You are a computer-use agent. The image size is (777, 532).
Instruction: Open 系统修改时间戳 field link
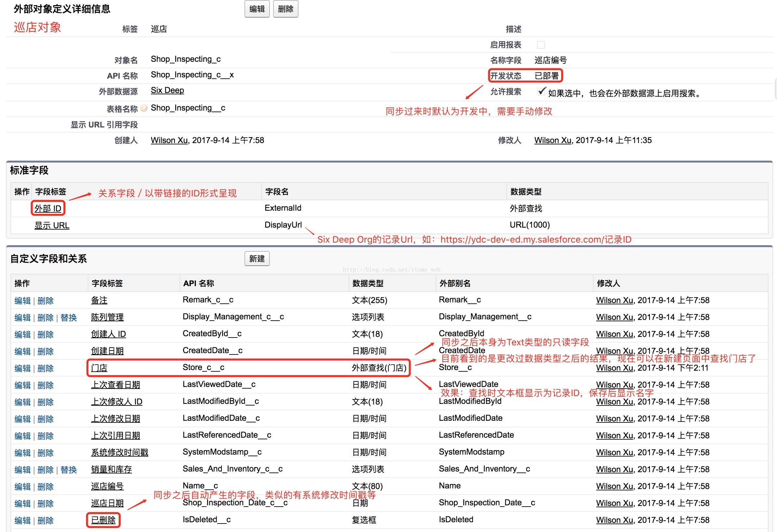tap(119, 452)
